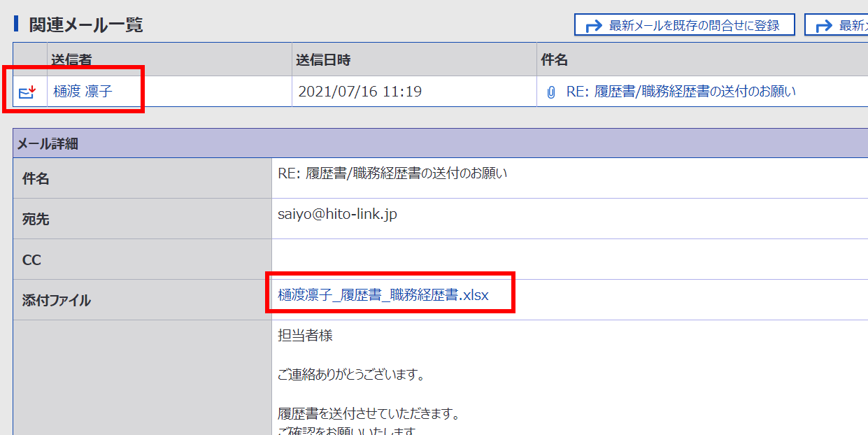This screenshot has height=435, width=868.
Task: Click the paperclip attachment icon in 件名 column
Action: pyautogui.click(x=551, y=92)
